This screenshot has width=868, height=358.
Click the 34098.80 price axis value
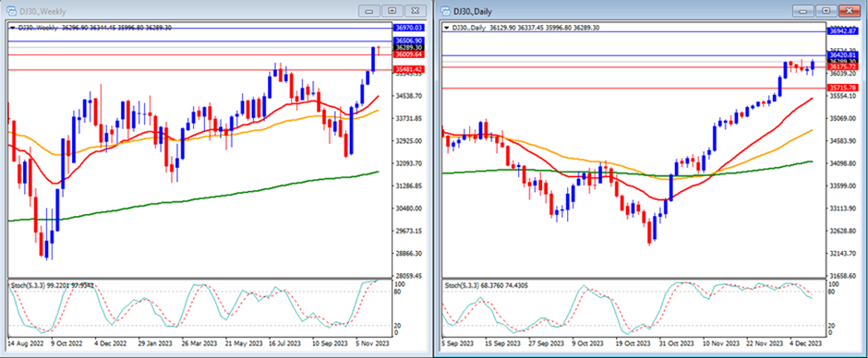click(x=844, y=163)
